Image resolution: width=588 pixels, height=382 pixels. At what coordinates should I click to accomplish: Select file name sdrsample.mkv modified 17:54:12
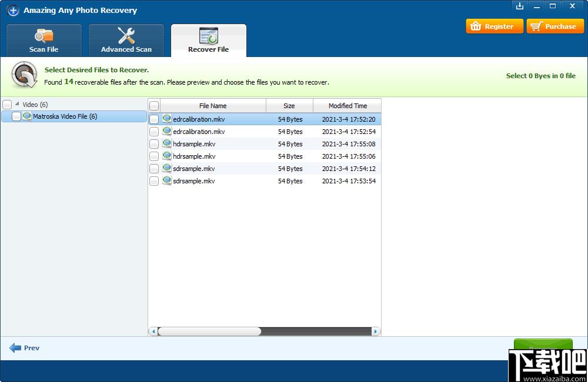[194, 169]
